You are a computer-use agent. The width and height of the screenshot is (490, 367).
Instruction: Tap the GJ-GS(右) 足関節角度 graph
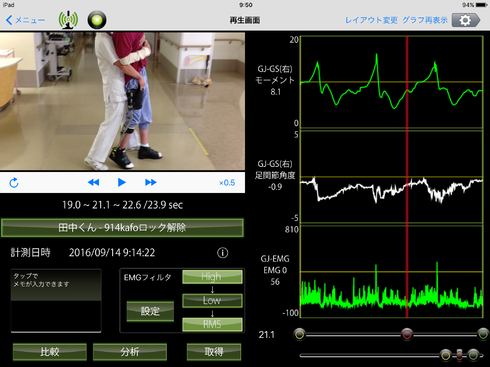[392, 177]
